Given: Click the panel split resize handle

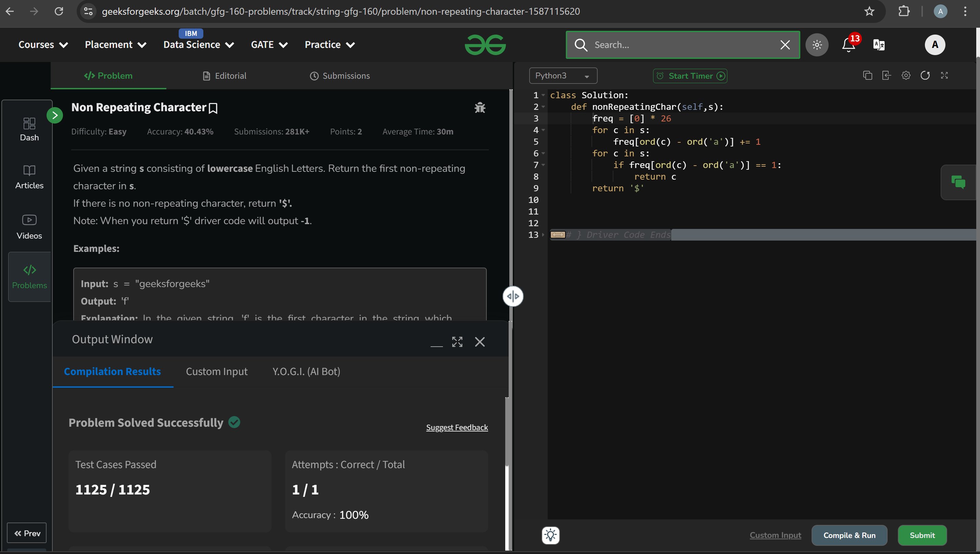Looking at the screenshot, I should point(513,296).
